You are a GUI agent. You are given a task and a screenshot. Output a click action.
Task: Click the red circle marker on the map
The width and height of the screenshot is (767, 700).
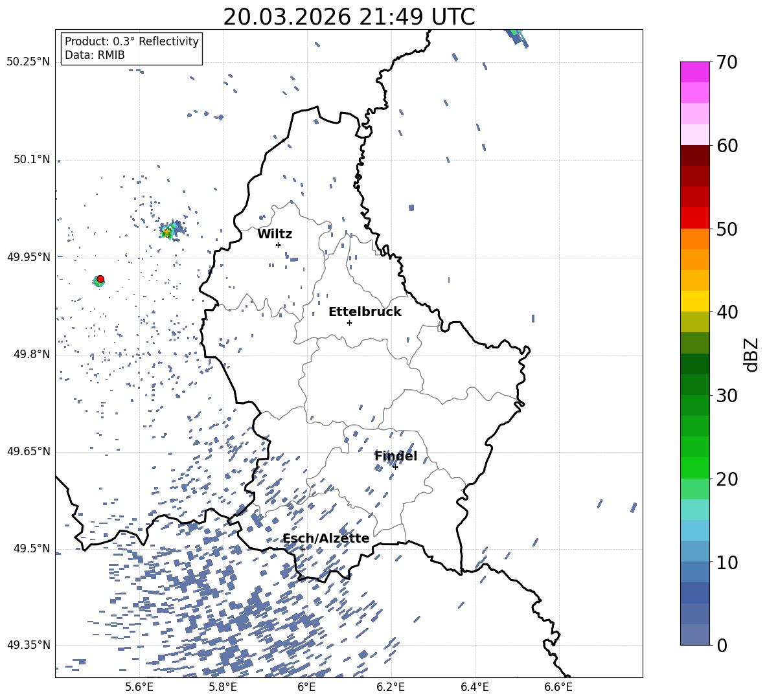click(x=100, y=279)
